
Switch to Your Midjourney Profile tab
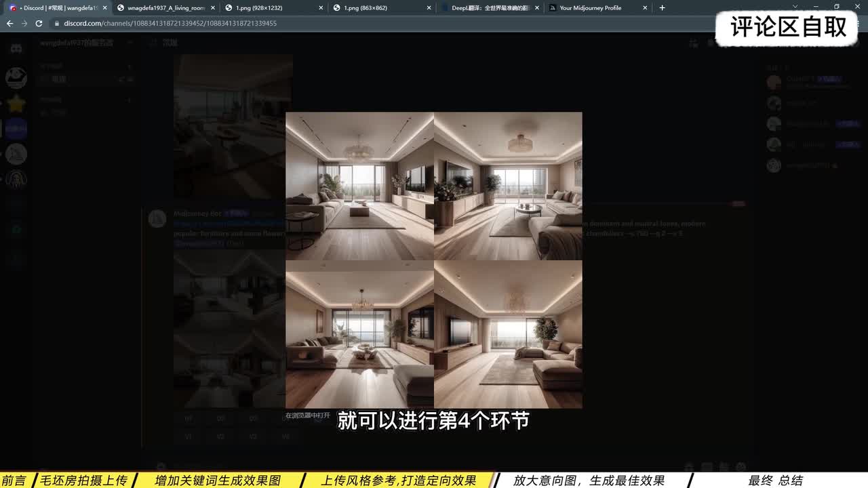coord(590,8)
